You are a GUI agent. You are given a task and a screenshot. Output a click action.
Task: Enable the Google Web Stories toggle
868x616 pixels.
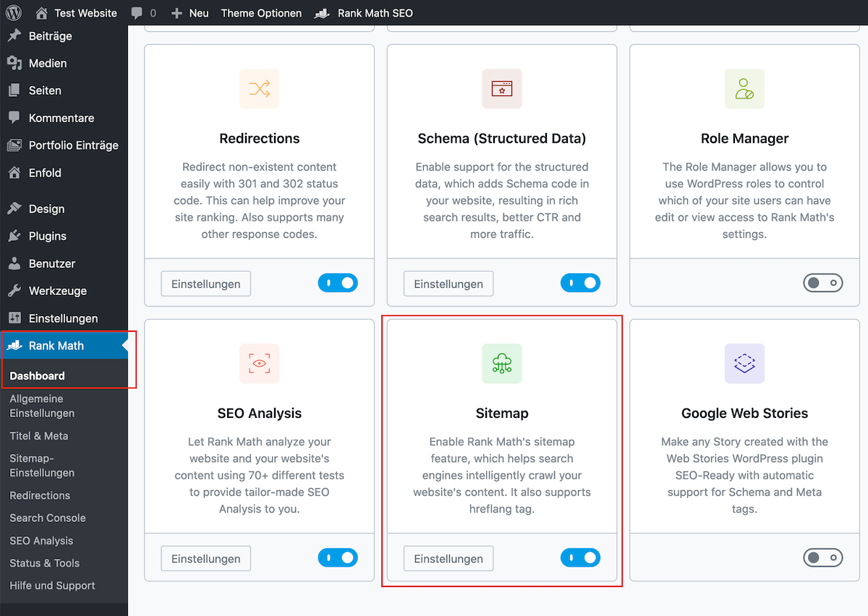point(823,558)
